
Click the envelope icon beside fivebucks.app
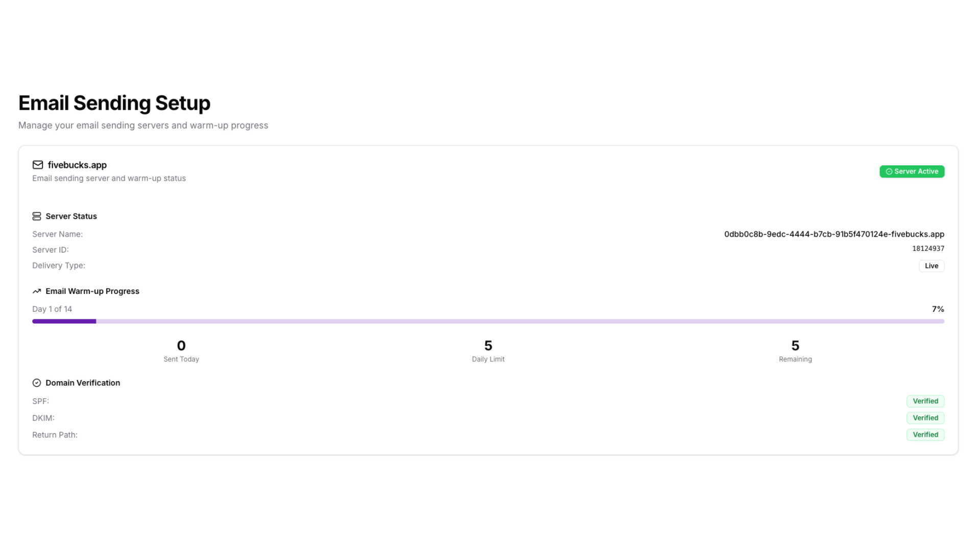point(38,165)
